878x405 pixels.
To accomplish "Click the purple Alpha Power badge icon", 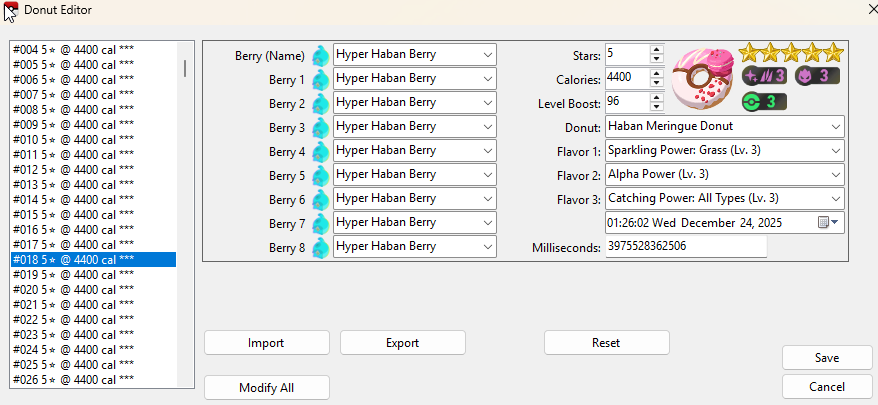I will (x=817, y=77).
